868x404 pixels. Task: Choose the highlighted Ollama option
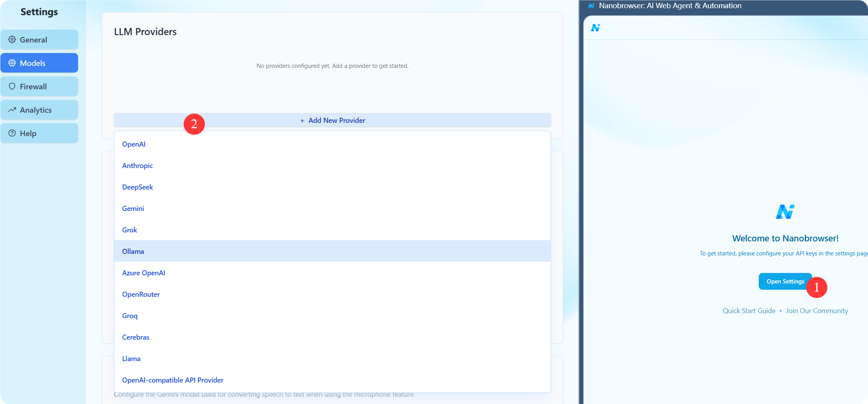click(133, 252)
